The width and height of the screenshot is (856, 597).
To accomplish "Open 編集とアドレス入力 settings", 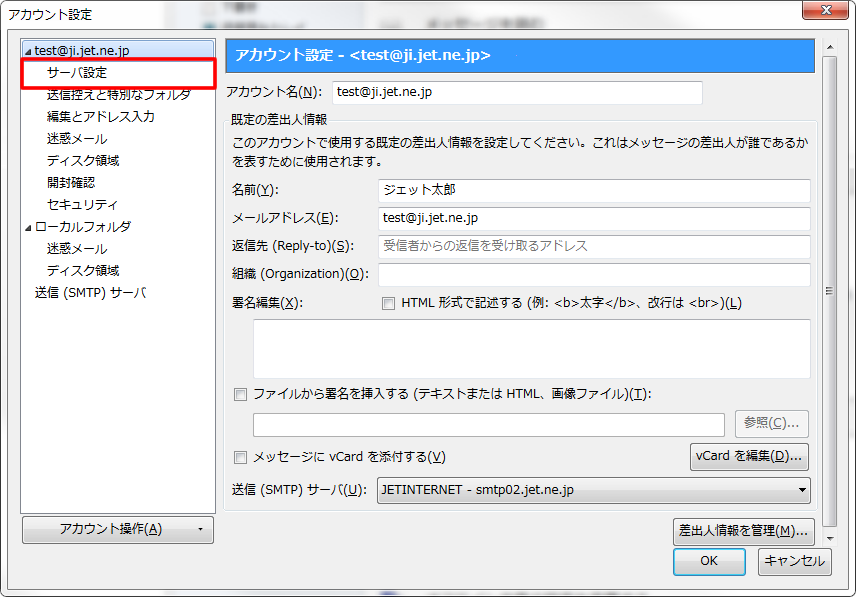I will pos(100,117).
